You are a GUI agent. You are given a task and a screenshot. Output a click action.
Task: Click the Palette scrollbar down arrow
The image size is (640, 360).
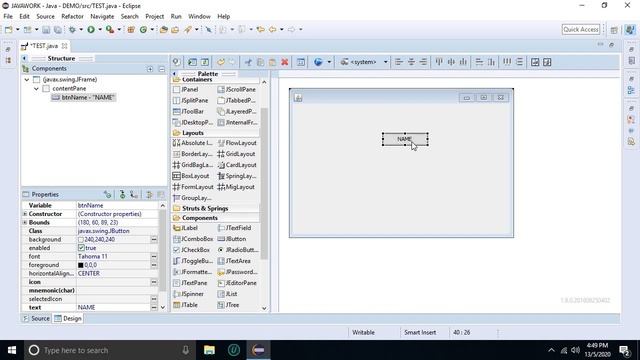coord(264,308)
